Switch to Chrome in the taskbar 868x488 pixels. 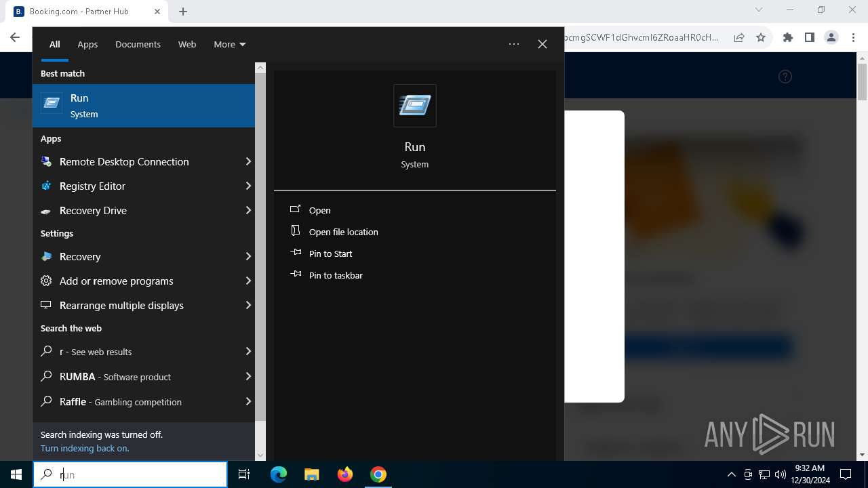click(x=378, y=474)
